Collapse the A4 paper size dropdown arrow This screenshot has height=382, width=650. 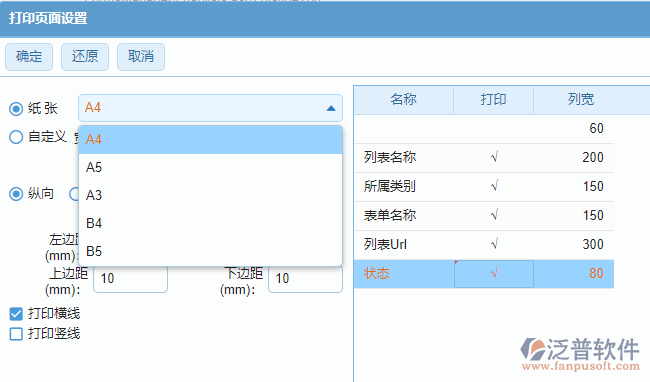click(331, 108)
